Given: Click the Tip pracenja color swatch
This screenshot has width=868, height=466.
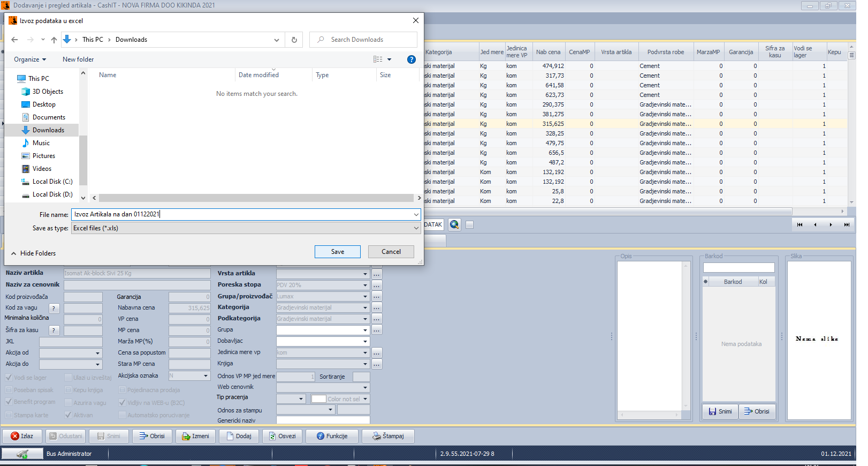Looking at the screenshot, I should coord(319,399).
